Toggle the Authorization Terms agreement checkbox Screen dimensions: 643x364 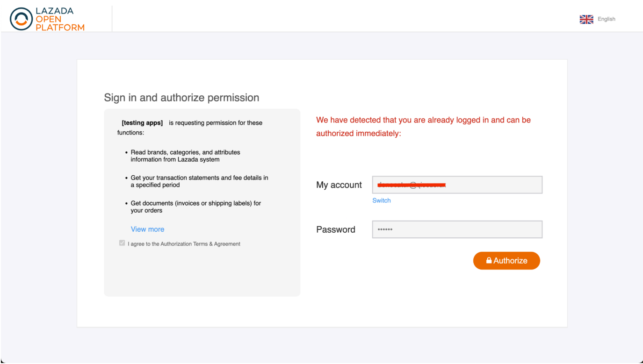(x=123, y=243)
